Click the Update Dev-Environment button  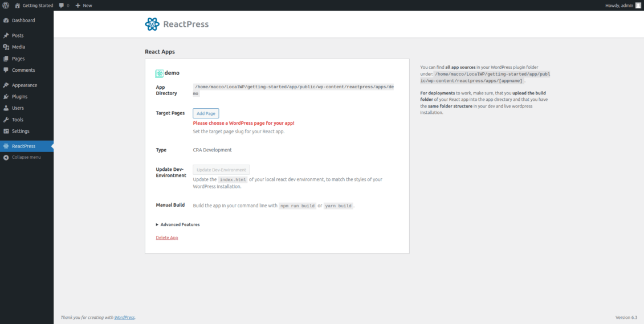coord(221,170)
